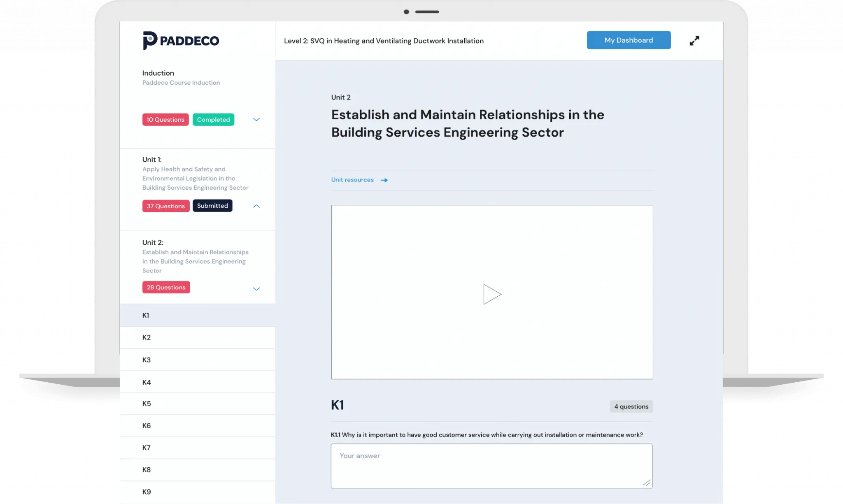Screen dimensions: 843x504
Task: Open the Unit 2: sidebar heading
Action: coord(153,243)
